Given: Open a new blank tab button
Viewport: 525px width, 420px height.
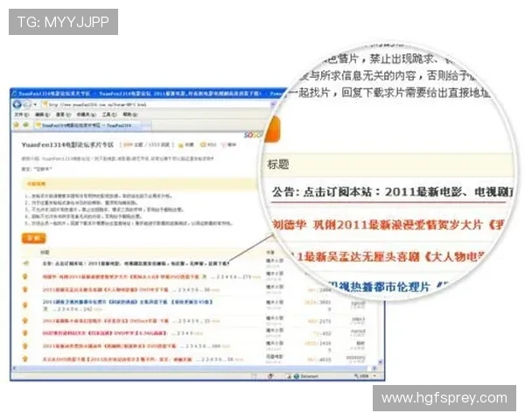Looking at the screenshot, I should point(147,126).
